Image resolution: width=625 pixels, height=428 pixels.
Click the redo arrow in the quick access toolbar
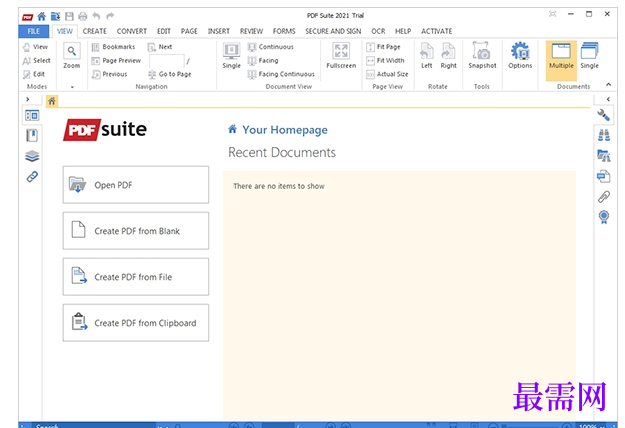(x=110, y=16)
